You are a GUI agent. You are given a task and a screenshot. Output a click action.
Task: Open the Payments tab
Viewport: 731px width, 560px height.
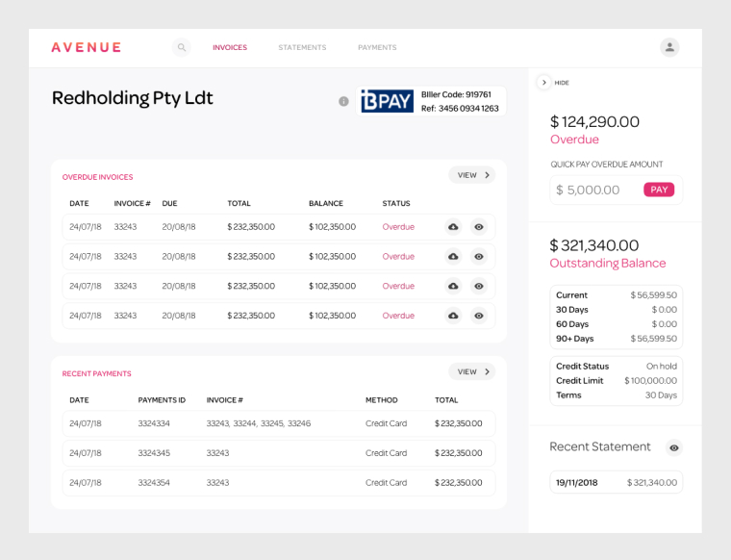[x=377, y=47]
